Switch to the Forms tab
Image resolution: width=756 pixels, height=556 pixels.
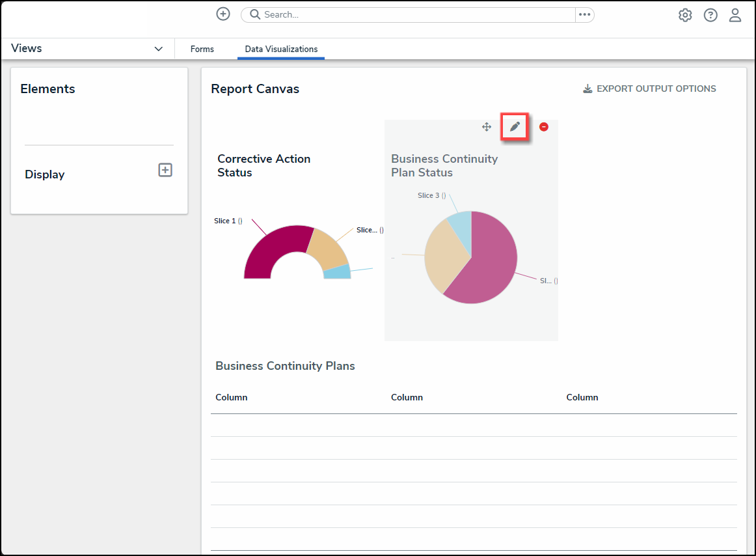(x=202, y=49)
